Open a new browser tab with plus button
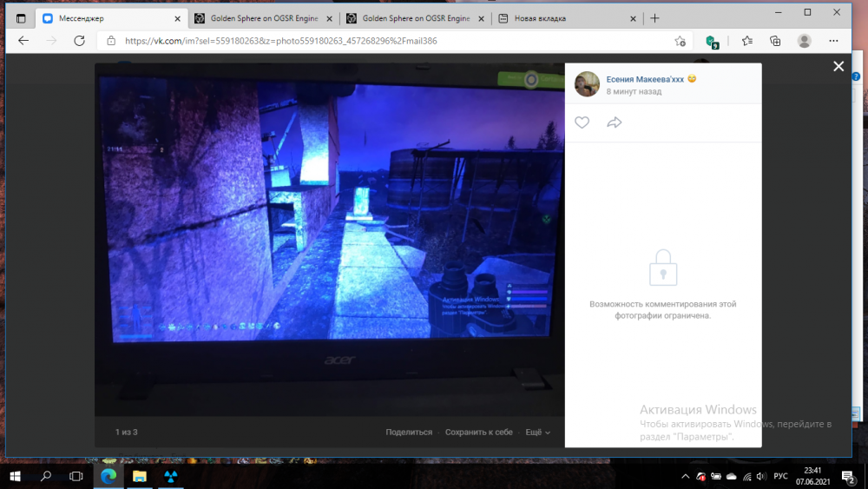 coord(654,18)
